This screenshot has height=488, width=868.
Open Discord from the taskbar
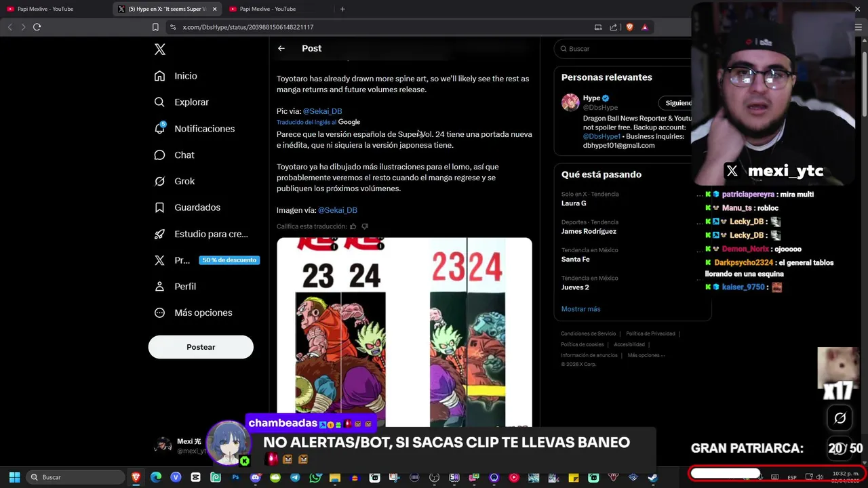coord(255,477)
